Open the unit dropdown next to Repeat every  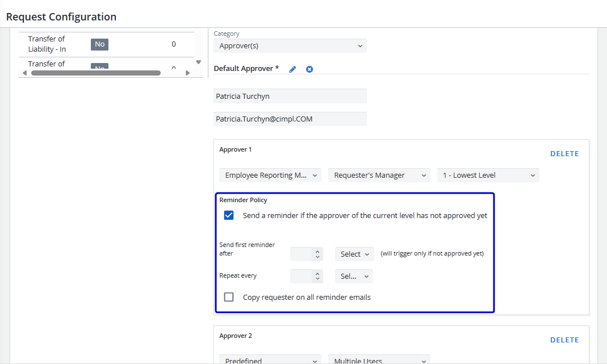[354, 276]
